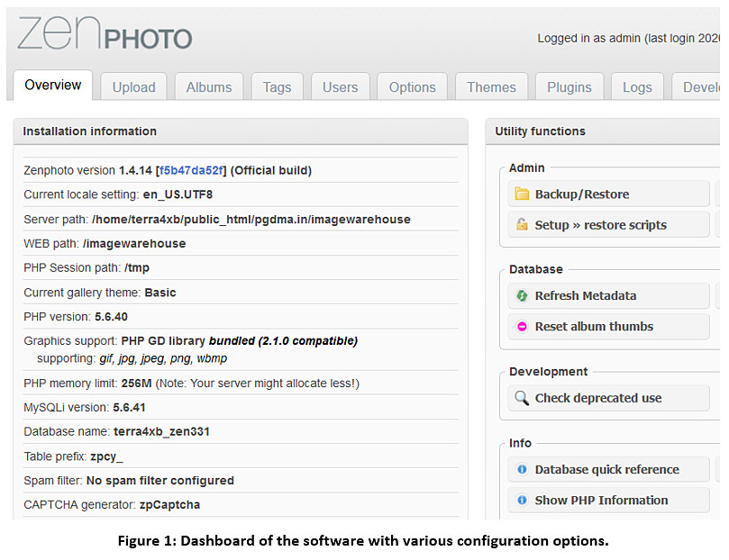
Task: Switch to the Albums tab
Action: pyautogui.click(x=209, y=87)
